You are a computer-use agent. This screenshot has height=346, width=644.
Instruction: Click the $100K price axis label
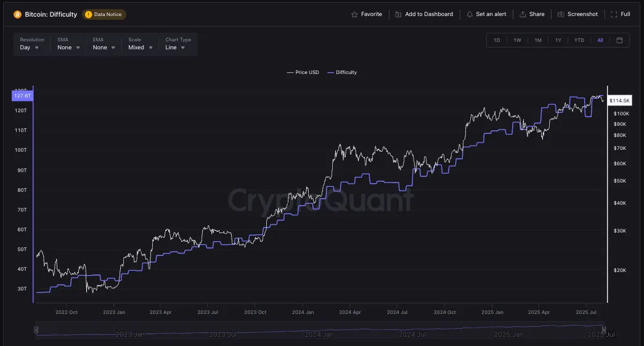click(x=621, y=113)
